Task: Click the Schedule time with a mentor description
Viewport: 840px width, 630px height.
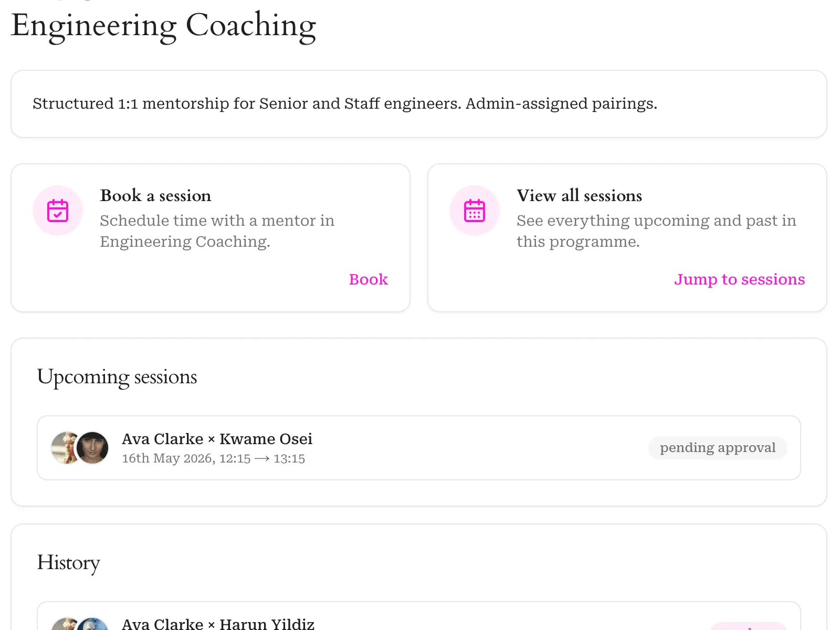Action: point(217,231)
